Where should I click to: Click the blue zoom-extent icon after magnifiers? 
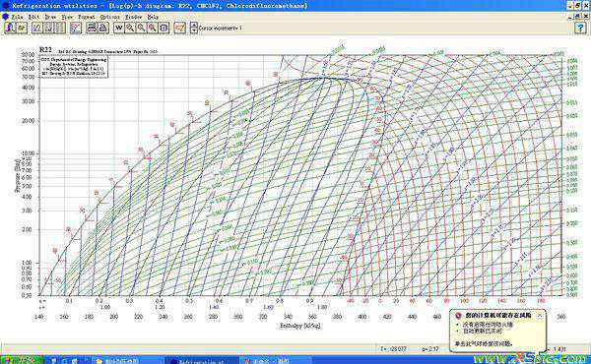click(164, 28)
